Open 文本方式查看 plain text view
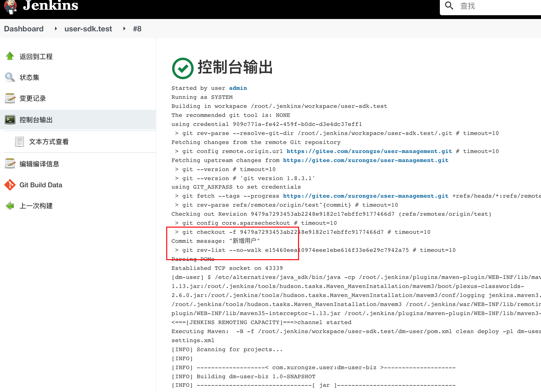The image size is (541, 392). 49,142
